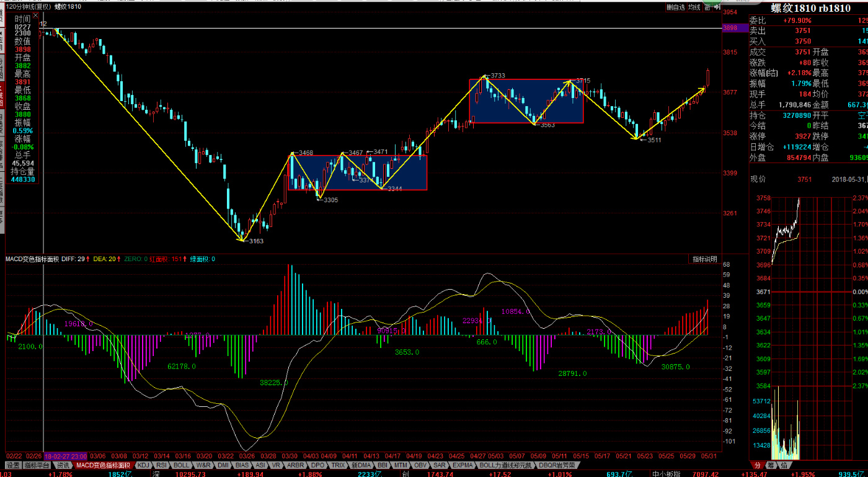
Task: Click the 筹 chip distribution tab icon
Action: [771, 465]
